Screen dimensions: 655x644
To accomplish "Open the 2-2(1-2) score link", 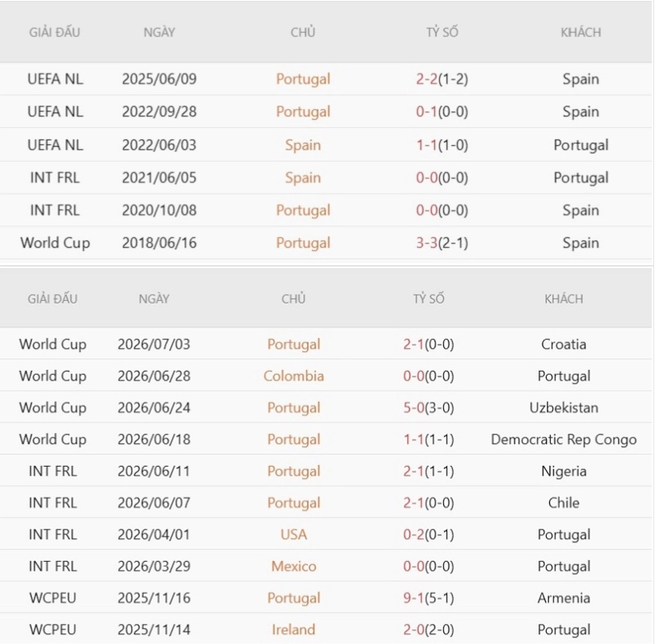I will (442, 79).
